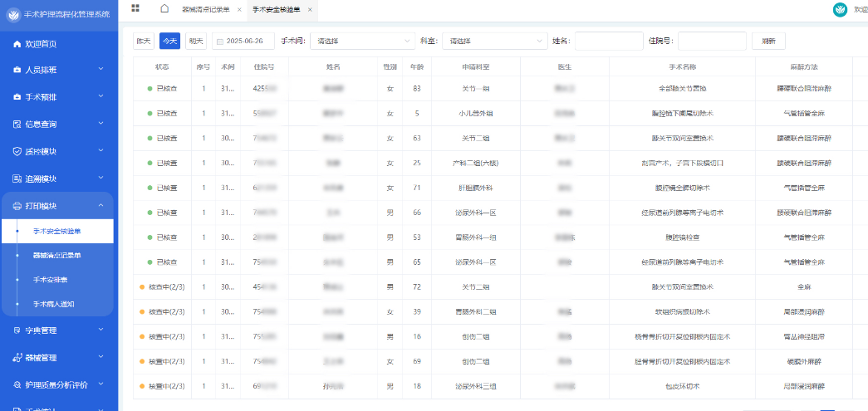Focus the 姓名 input field
The image size is (868, 411).
click(x=609, y=41)
